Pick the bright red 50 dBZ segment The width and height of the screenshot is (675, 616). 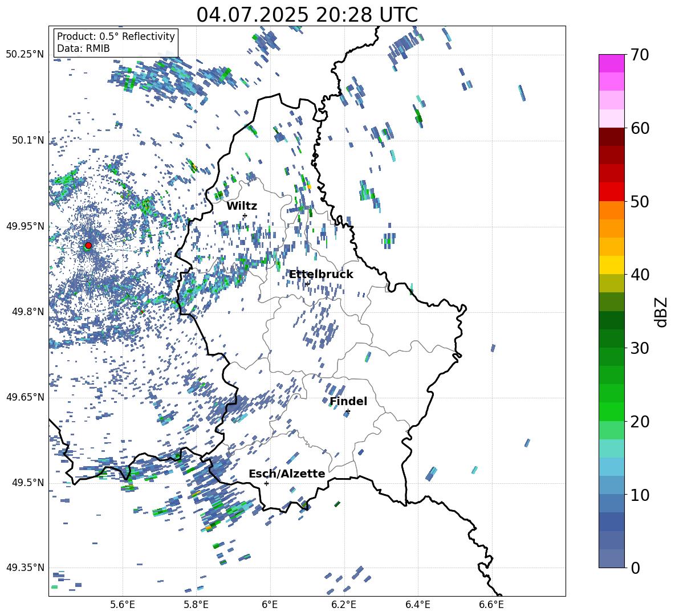pos(612,192)
